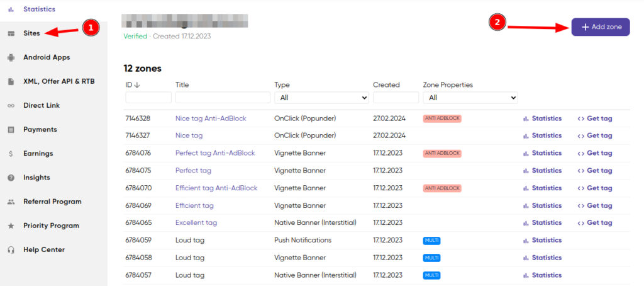Image resolution: width=644 pixels, height=286 pixels.
Task: Click code brackets icon for zone 6784075
Action: 580,171
